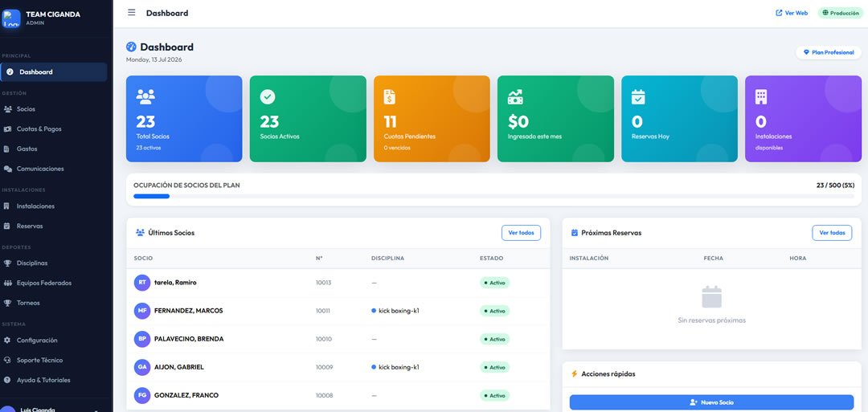This screenshot has height=412, width=868.
Task: Click the Soporte Técnico headset icon
Action: point(7,360)
